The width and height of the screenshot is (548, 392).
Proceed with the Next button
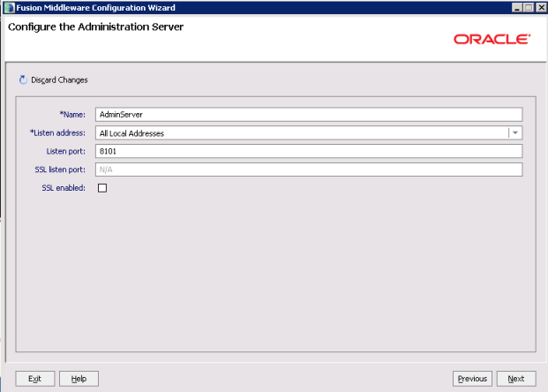point(516,379)
